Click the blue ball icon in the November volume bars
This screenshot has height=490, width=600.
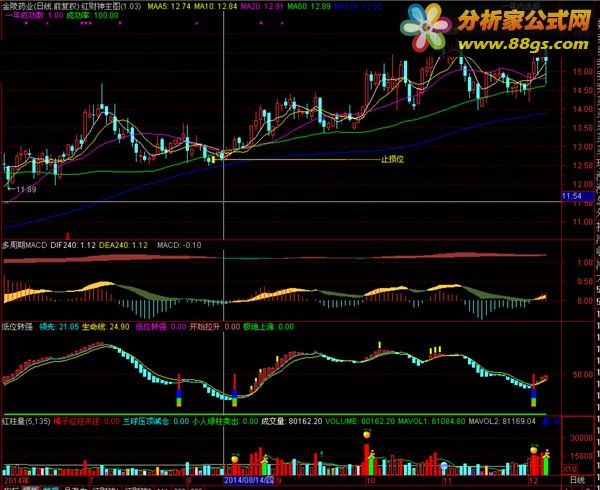444,466
